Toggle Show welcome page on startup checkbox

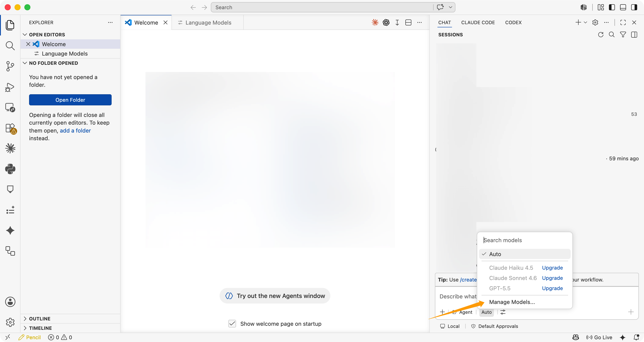[x=232, y=323]
